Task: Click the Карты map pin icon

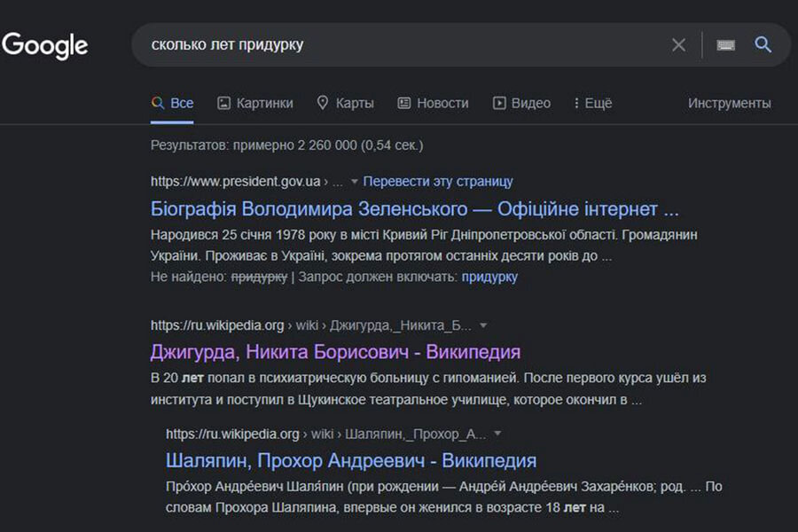Action: click(x=323, y=103)
